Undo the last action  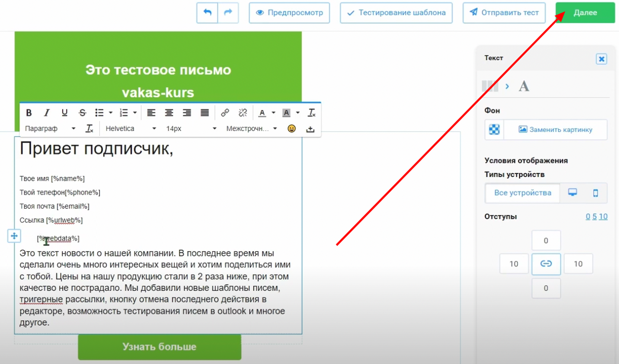pyautogui.click(x=207, y=13)
